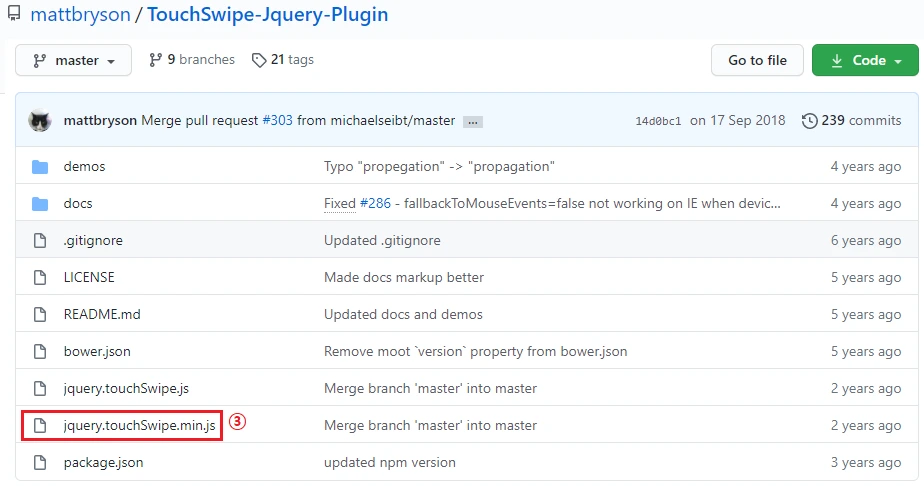Click mattbryson's avatar thumbnail
924x486 pixels.
pos(40,120)
